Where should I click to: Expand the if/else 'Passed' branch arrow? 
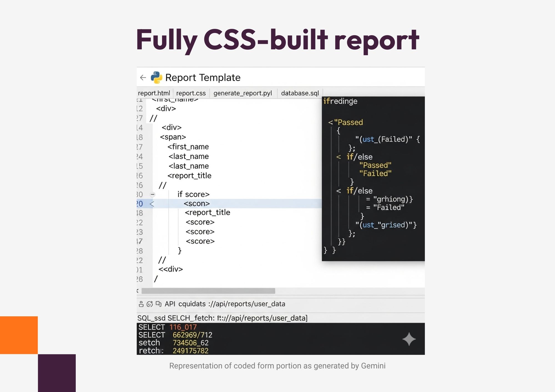tap(338, 157)
